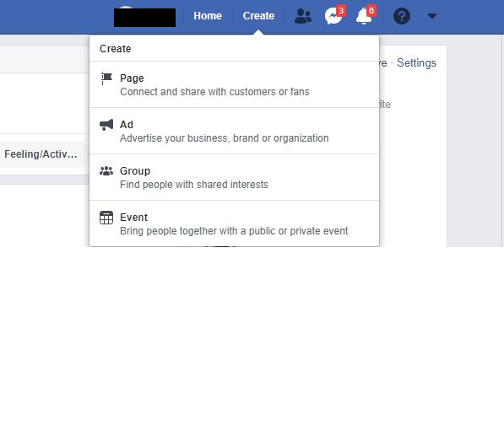
Task: Open the Quick Help question mark
Action: pos(402,16)
